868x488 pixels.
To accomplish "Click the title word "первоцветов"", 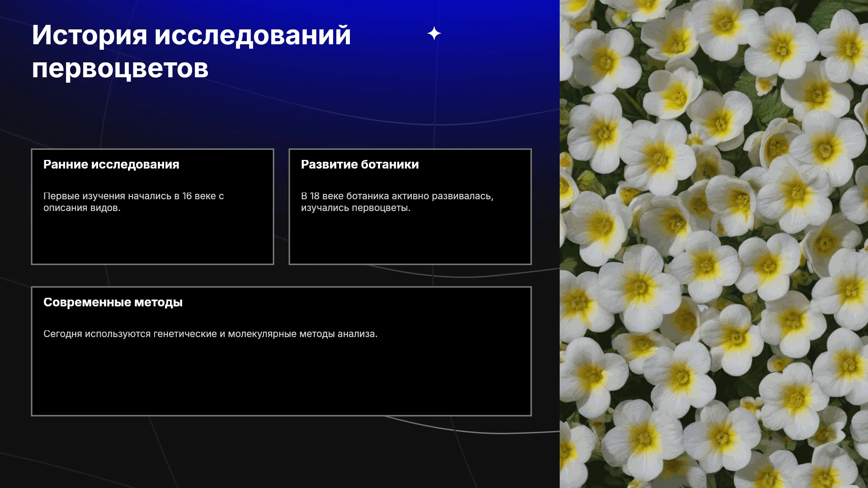I will (x=120, y=69).
